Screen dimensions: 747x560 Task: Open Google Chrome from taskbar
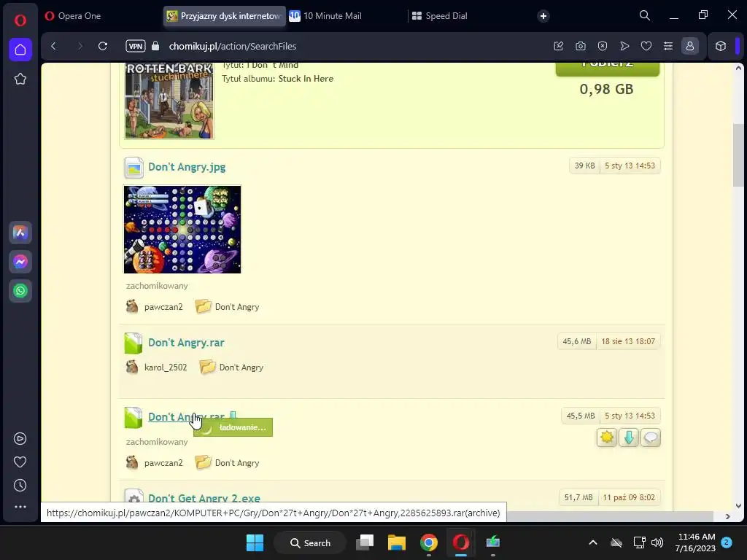429,542
